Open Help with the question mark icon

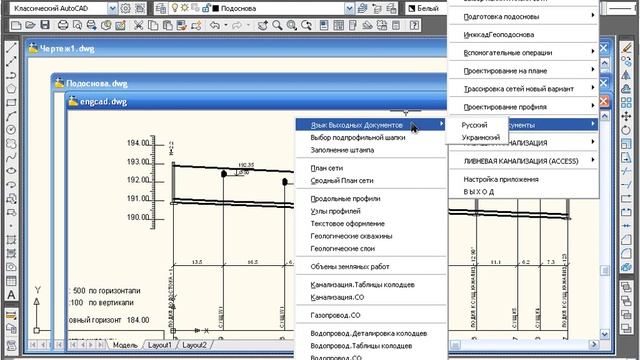tap(414, 25)
